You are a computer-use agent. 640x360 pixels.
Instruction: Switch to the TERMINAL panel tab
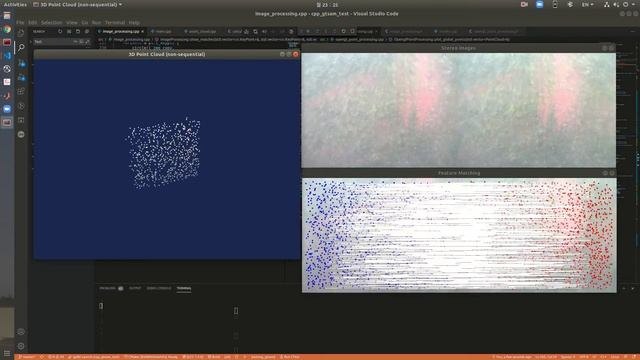[184, 288]
